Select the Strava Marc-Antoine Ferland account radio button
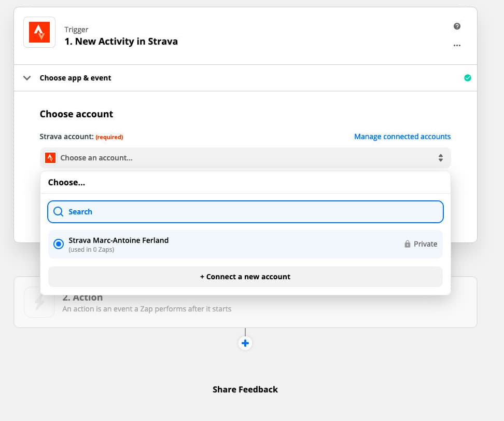Screen dimensions: 504x421 click(58, 243)
